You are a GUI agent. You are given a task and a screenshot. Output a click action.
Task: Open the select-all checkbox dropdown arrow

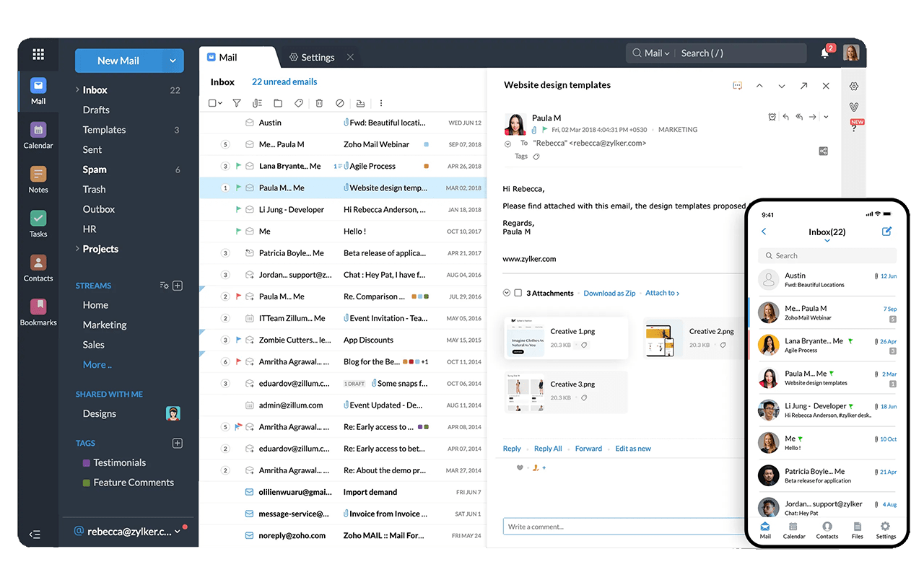tap(221, 103)
